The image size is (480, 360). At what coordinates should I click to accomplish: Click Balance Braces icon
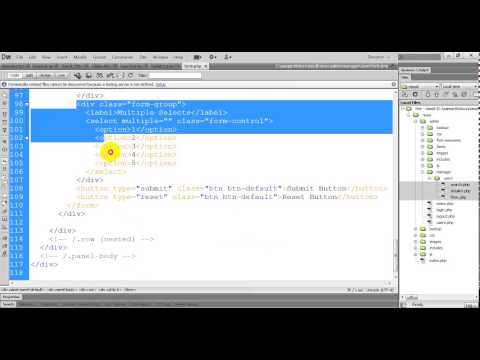[x=4, y=149]
